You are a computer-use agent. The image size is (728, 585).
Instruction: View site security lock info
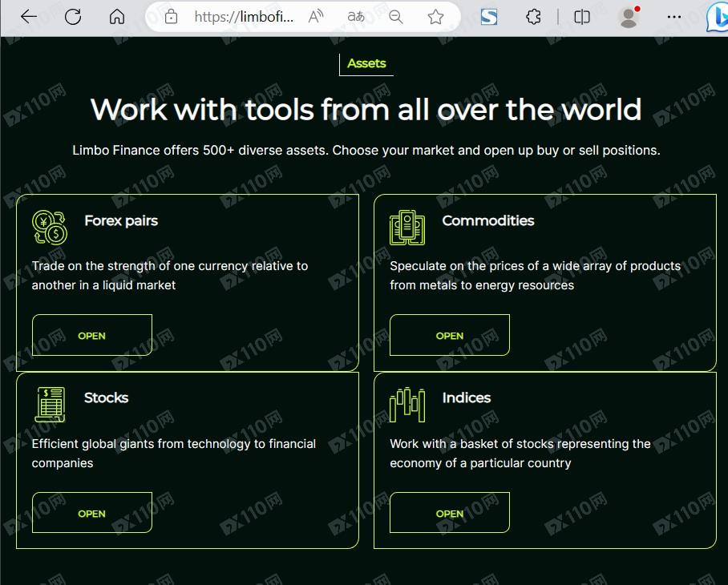[x=171, y=17]
